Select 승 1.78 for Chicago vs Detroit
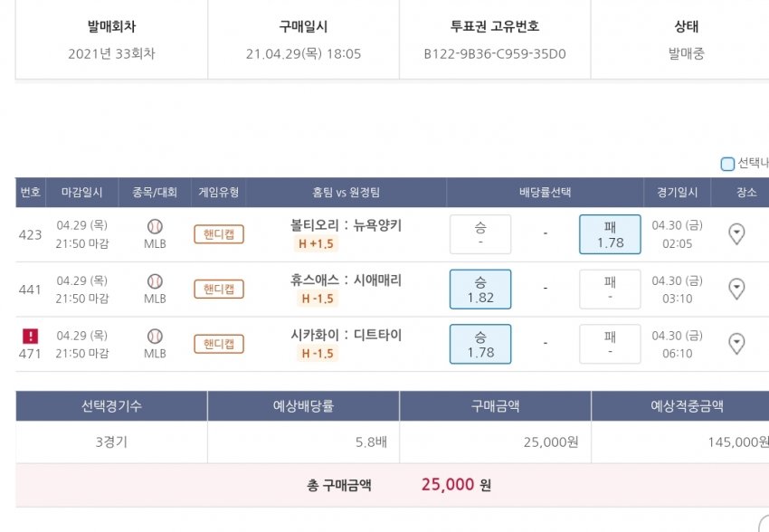 [x=480, y=344]
